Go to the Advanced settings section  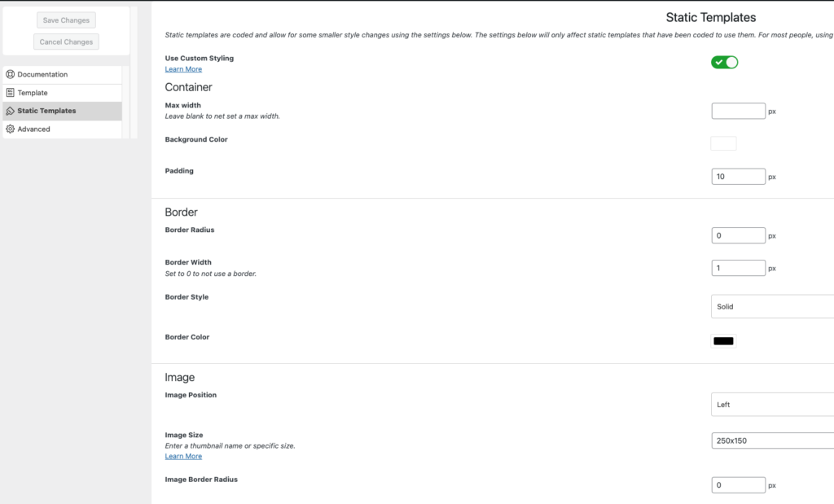pyautogui.click(x=62, y=129)
